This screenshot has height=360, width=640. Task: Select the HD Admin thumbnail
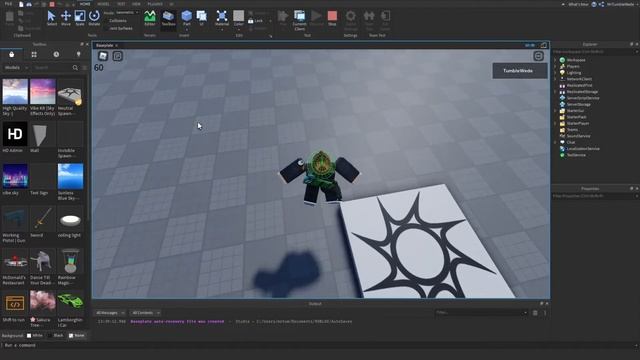pos(15,134)
